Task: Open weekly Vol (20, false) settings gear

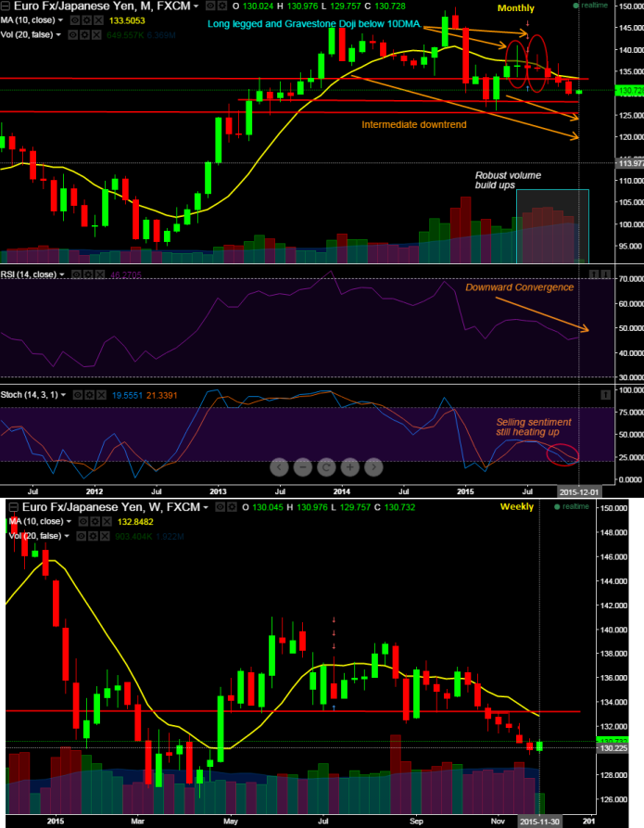Action: (x=94, y=536)
